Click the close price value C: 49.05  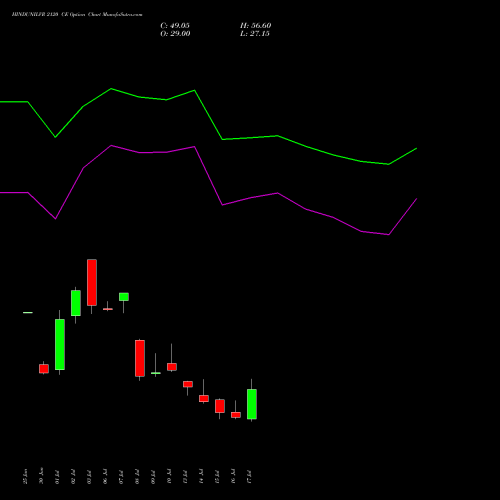point(175,26)
